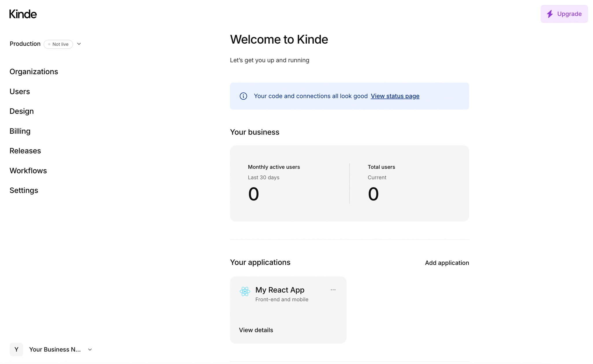Click Your Business N... name text
593x364 pixels.
tap(55, 350)
